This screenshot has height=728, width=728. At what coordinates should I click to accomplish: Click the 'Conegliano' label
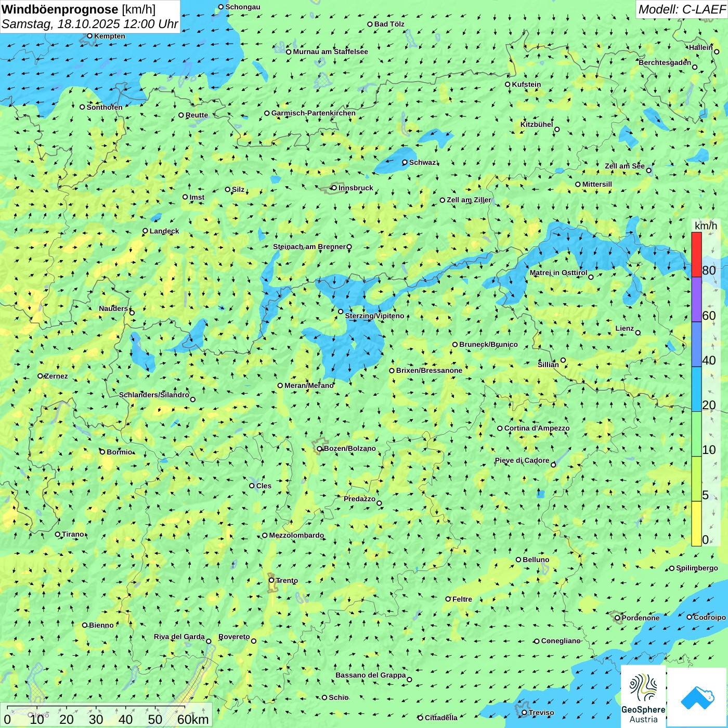point(561,641)
